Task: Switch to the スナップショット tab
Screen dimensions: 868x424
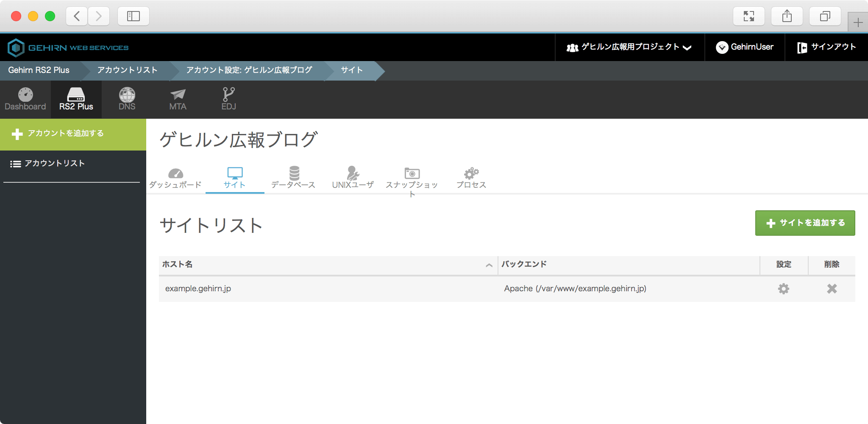Action: (412, 179)
